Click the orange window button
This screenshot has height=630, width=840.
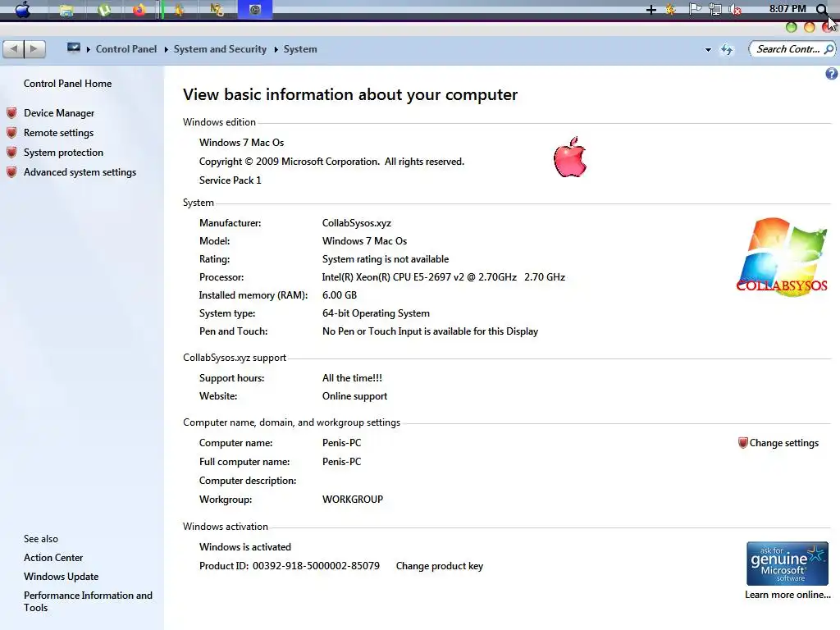810,27
